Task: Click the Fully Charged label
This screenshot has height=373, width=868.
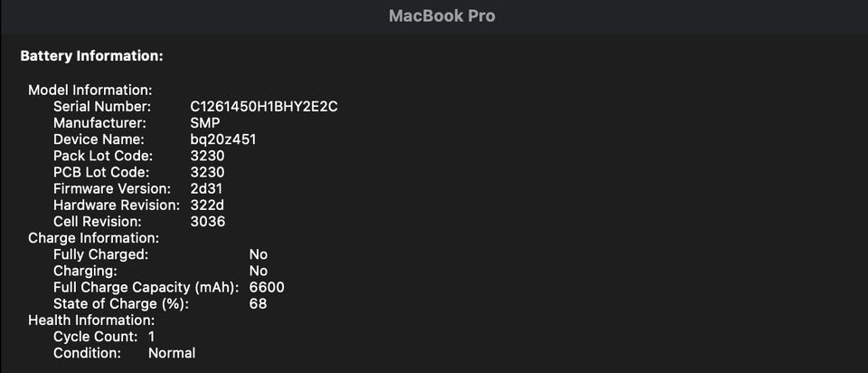Action: 100,254
